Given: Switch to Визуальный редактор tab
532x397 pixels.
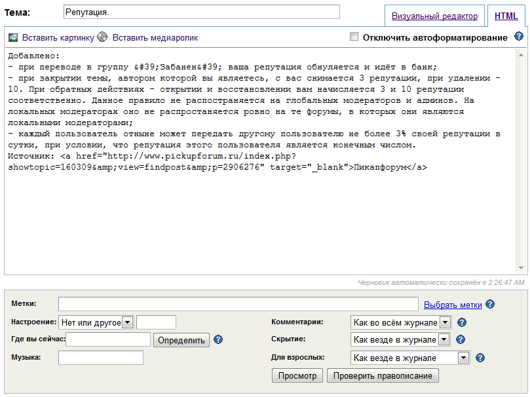Looking at the screenshot, I should [435, 16].
